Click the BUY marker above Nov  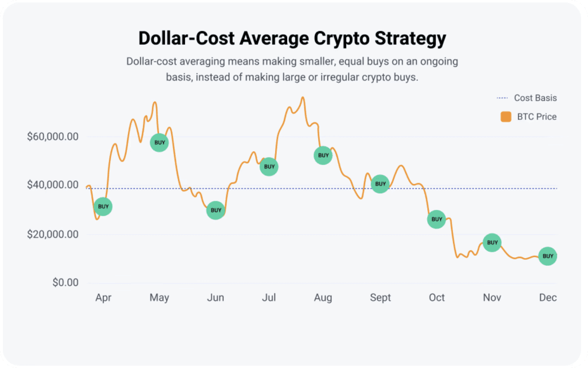pos(492,243)
